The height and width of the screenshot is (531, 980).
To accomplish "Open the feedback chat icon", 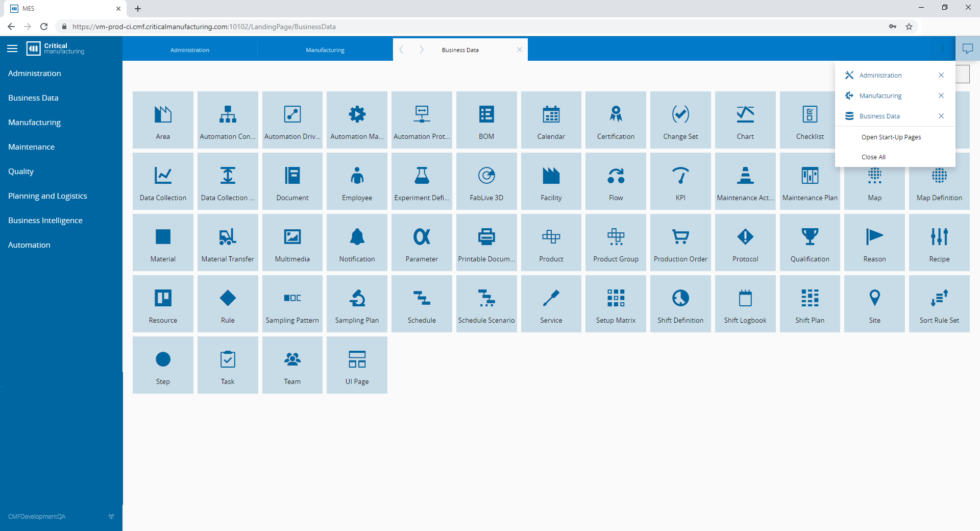I will click(967, 49).
